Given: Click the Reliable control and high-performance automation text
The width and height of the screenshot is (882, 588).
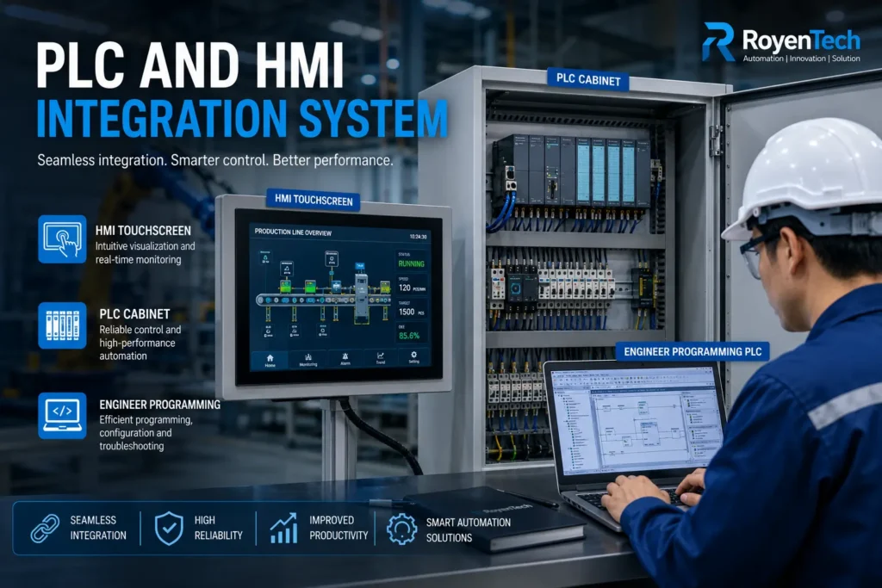Looking at the screenshot, I should [140, 343].
